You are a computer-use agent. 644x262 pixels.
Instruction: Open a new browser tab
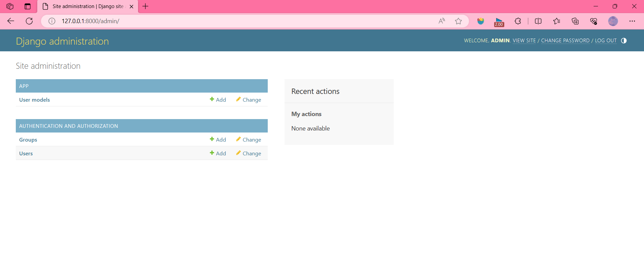point(145,6)
